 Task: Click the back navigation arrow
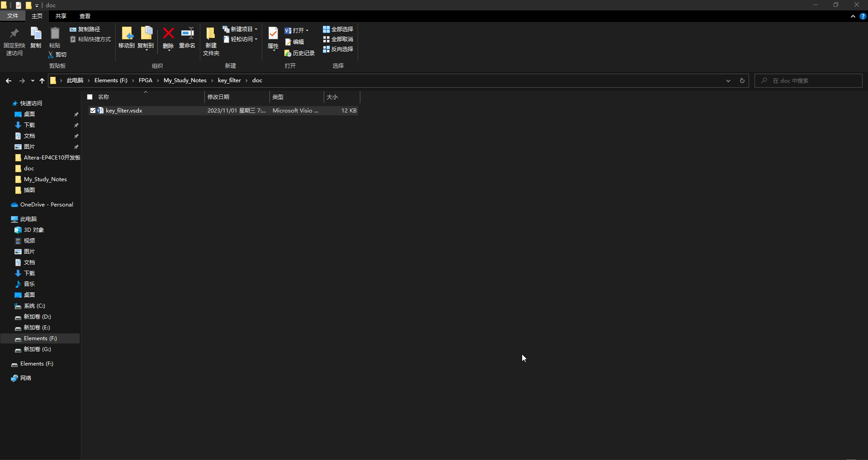pyautogui.click(x=9, y=81)
